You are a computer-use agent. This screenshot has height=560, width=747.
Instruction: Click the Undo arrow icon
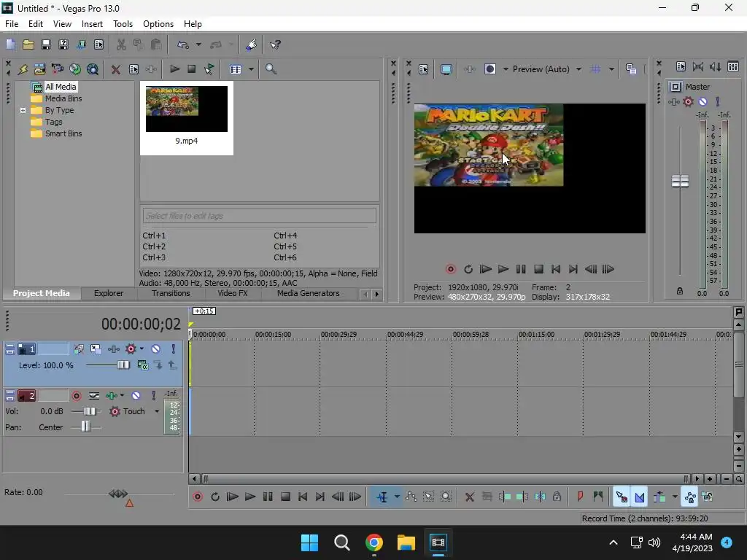click(183, 44)
